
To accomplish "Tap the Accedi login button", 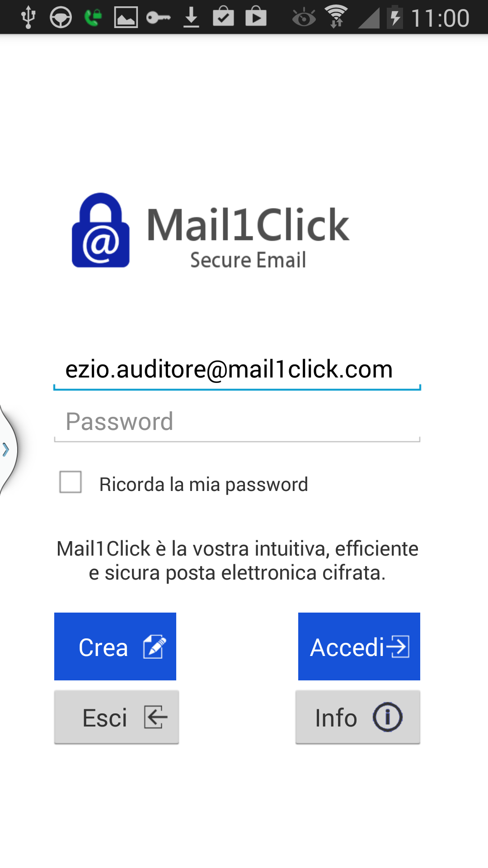I will pyautogui.click(x=359, y=646).
